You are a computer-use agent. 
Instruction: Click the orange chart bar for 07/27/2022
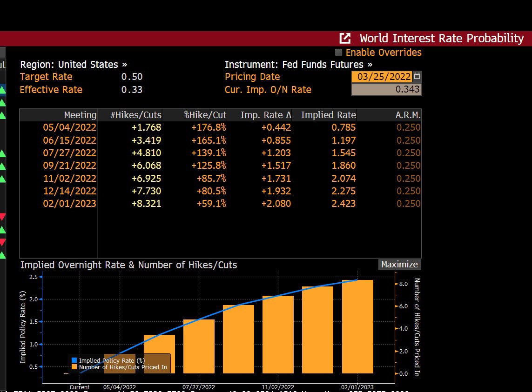click(199, 346)
